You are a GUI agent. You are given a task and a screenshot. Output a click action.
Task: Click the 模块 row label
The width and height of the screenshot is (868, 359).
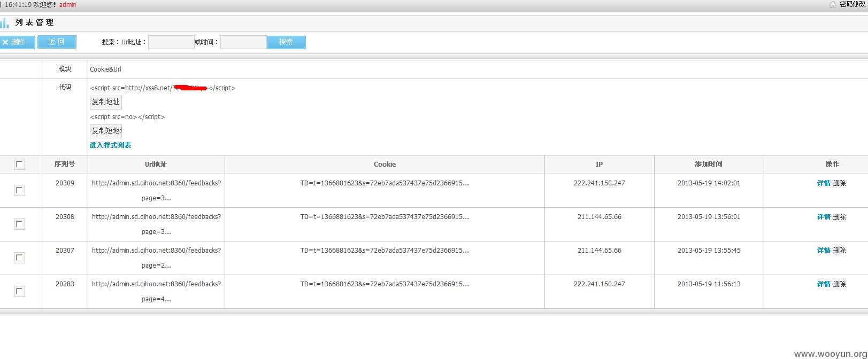point(65,69)
